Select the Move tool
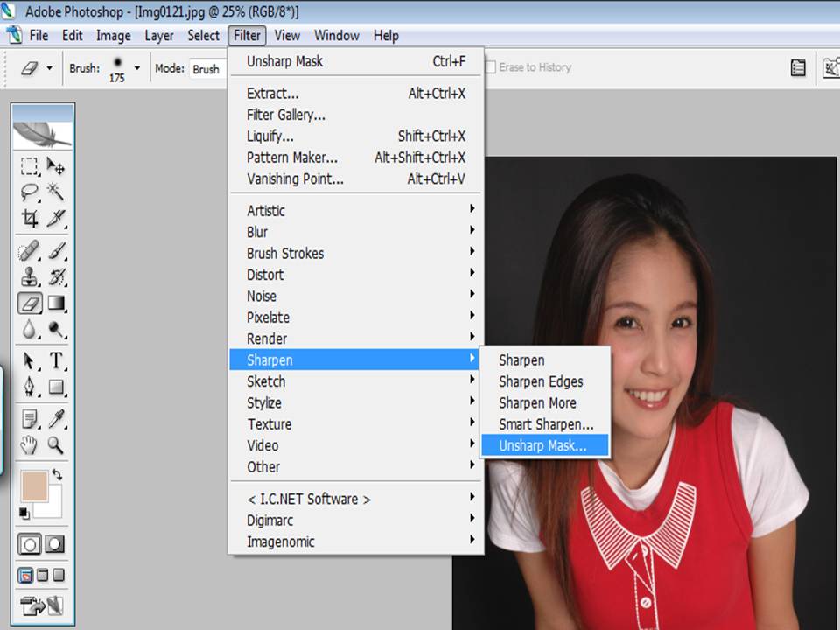 tap(56, 166)
